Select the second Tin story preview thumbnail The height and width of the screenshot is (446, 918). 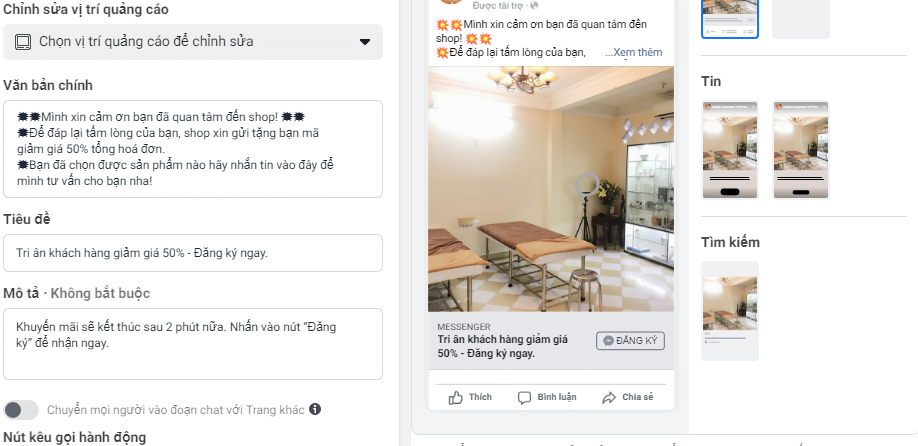point(801,150)
